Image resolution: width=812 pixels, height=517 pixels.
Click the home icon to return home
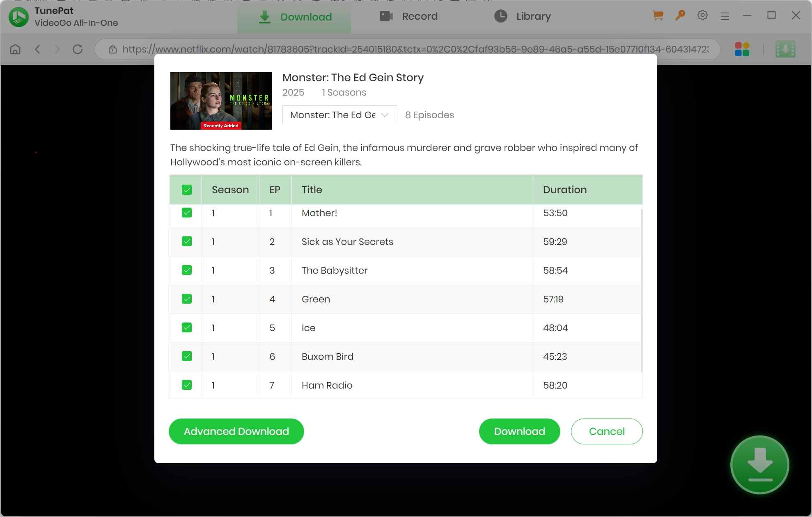15,49
